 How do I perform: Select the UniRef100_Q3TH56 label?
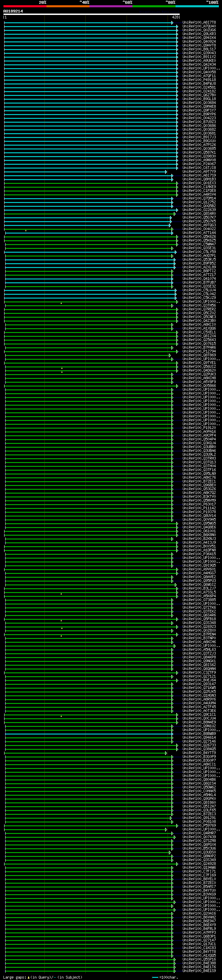pyautogui.click(x=199, y=306)
